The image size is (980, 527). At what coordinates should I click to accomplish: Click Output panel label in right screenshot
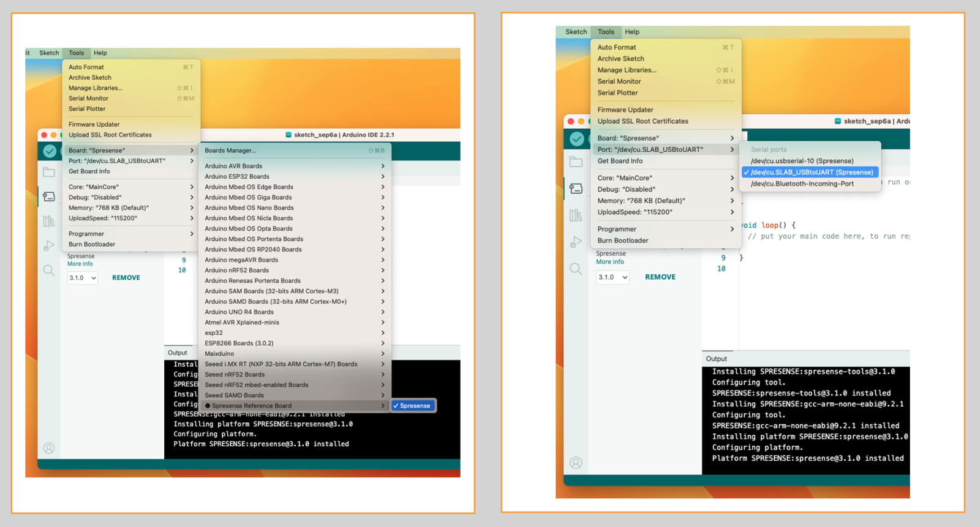coord(716,359)
